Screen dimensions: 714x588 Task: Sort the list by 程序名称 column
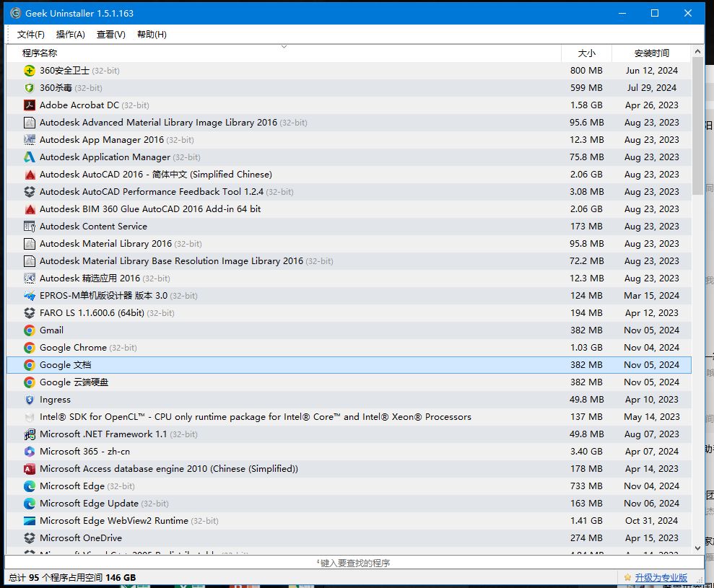[284, 53]
